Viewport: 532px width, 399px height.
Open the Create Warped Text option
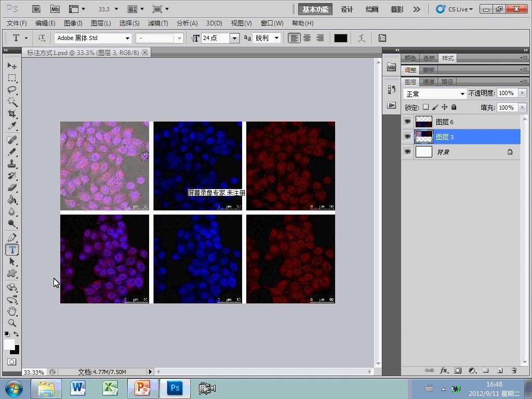pyautogui.click(x=362, y=38)
